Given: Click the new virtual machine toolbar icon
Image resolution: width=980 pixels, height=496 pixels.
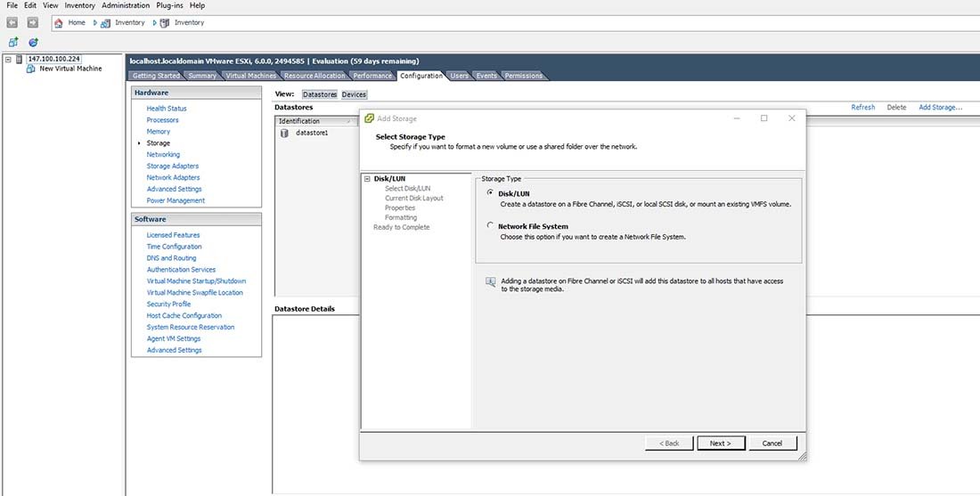Looking at the screenshot, I should 13,43.
